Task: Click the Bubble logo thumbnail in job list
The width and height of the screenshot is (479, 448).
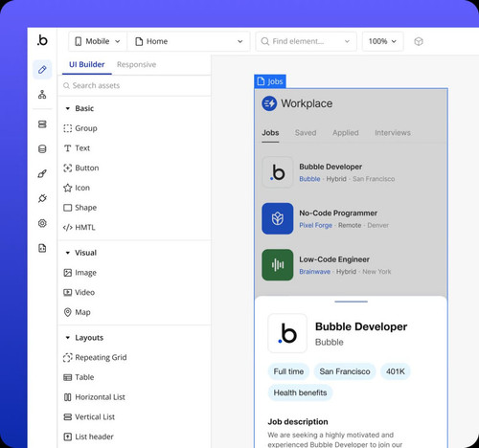Action: (x=278, y=172)
